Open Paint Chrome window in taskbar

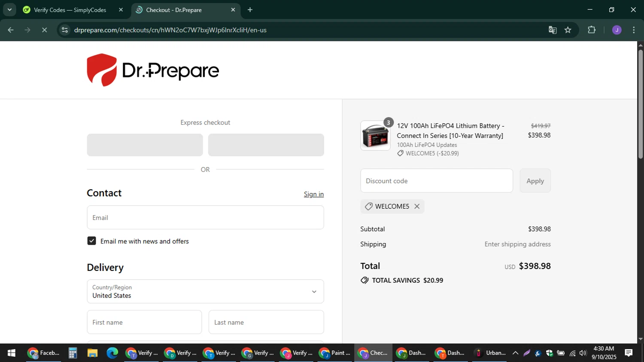tap(335, 353)
